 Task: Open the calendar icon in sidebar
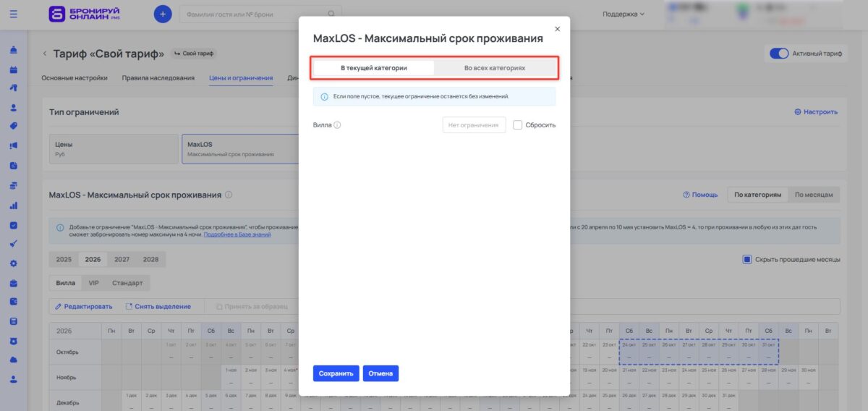(13, 69)
